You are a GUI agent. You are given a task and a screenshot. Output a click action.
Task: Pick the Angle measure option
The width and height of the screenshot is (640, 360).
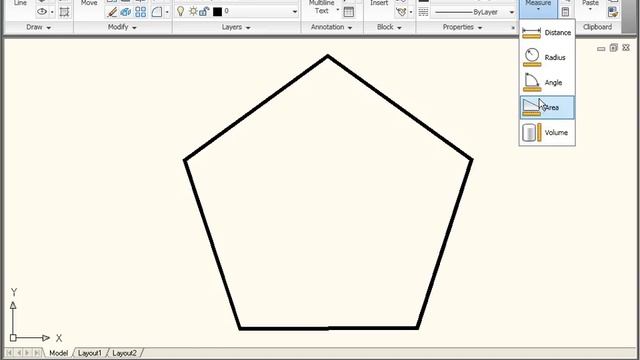tap(547, 82)
